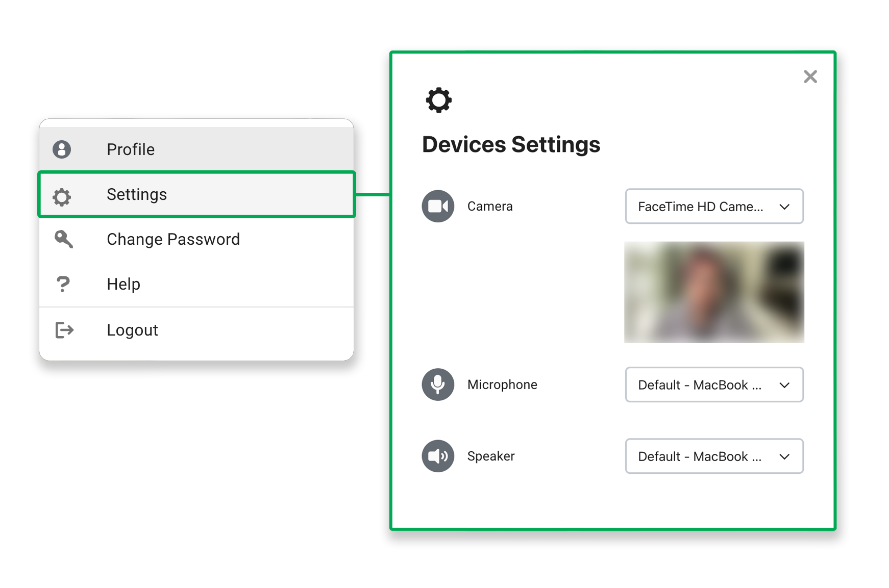Click the Microphone round icon
889x588 pixels.
point(438,385)
